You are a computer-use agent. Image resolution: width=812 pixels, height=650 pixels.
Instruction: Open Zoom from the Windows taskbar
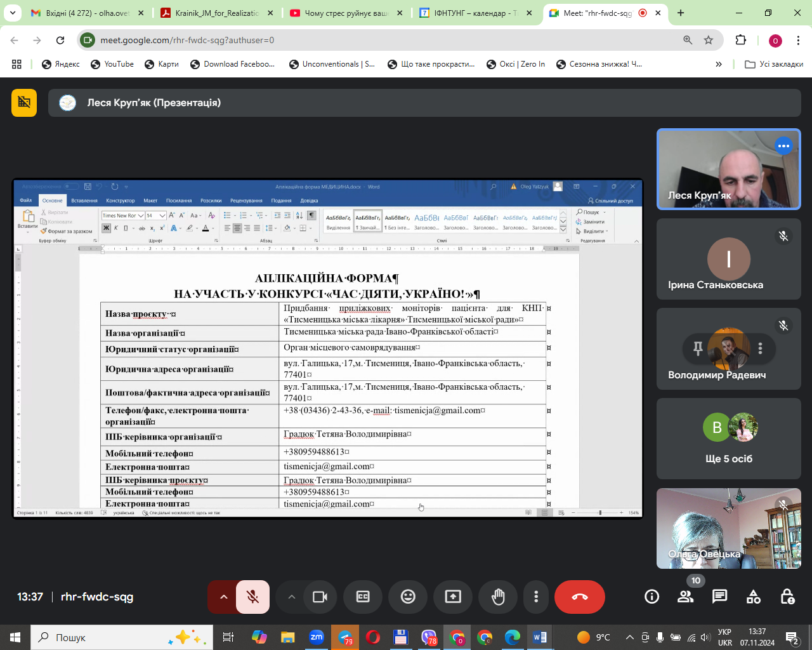point(317,637)
